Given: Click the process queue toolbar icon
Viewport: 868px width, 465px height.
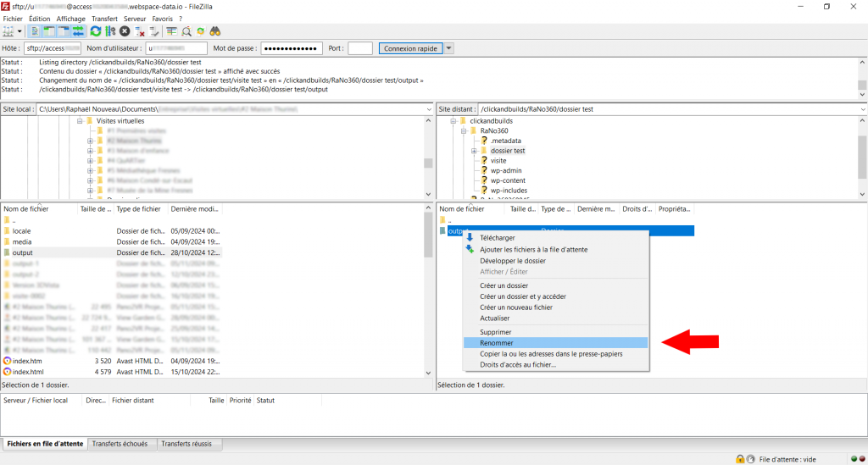Looking at the screenshot, I should (110, 31).
